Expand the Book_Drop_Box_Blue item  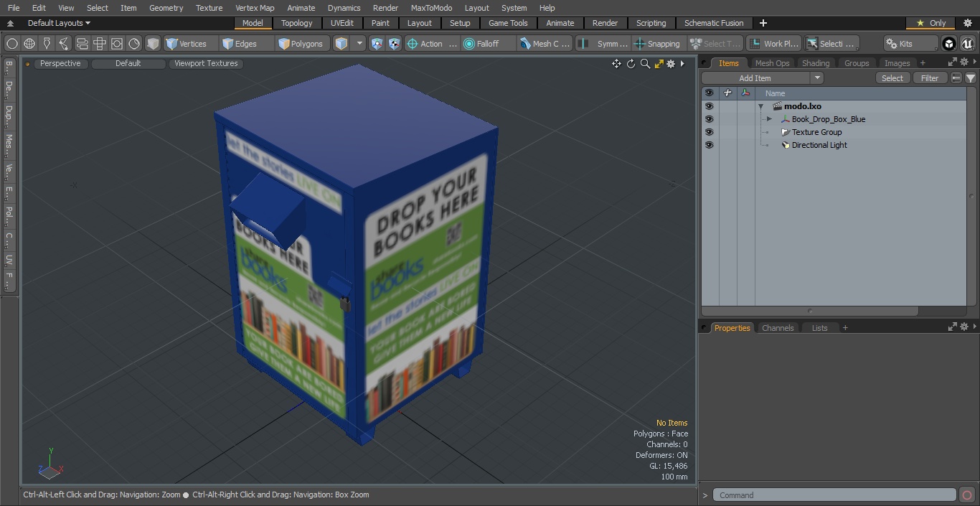click(769, 119)
